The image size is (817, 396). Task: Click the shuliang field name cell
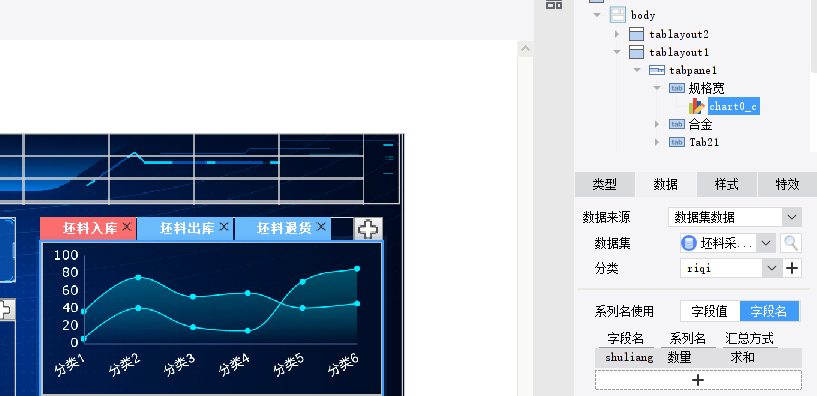pos(629,357)
